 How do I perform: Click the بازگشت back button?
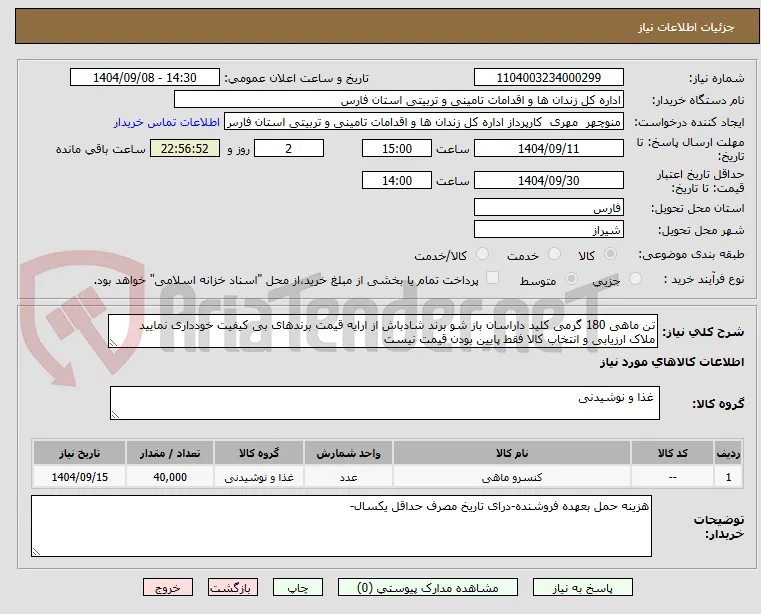[x=233, y=587]
